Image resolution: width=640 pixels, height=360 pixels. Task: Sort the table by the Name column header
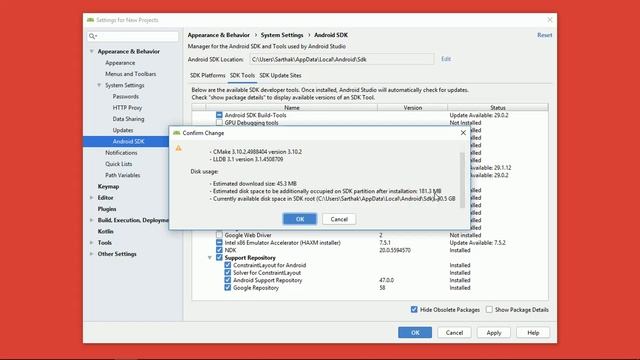tap(291, 108)
